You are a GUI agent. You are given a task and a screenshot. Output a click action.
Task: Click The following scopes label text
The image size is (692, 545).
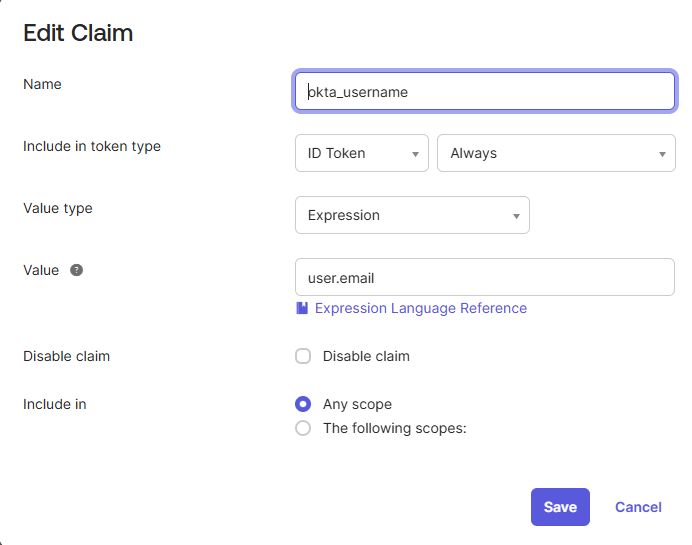pos(395,428)
